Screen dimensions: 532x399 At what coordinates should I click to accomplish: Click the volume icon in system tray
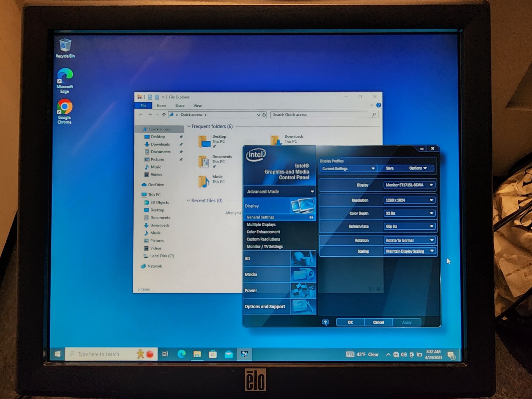coord(404,354)
